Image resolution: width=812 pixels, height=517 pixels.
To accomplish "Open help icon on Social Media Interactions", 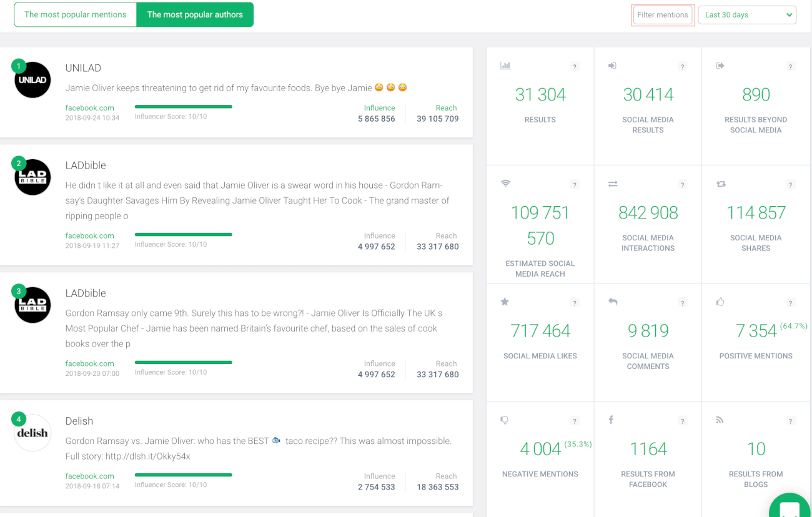I will pyautogui.click(x=683, y=185).
